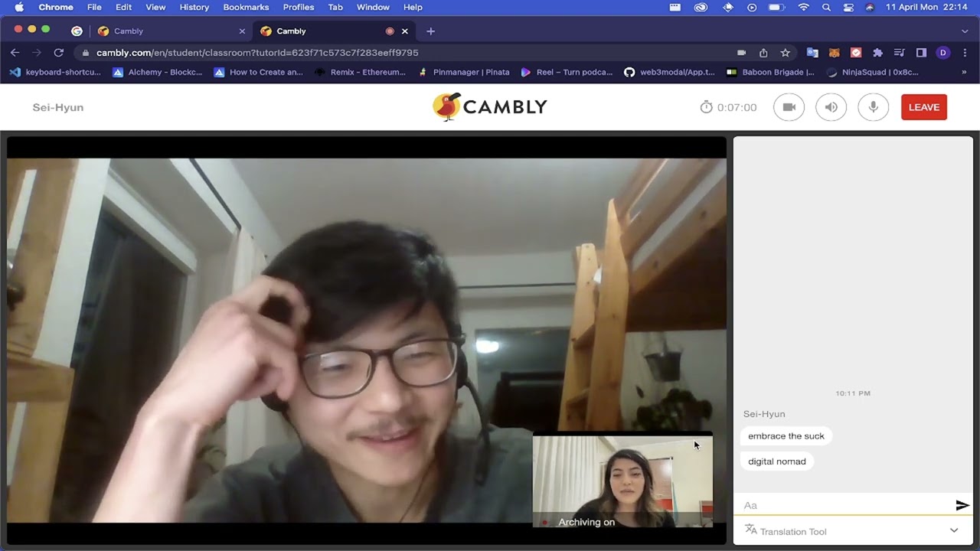Switch to the Google tab
The width and height of the screenshot is (980, 551).
[77, 31]
